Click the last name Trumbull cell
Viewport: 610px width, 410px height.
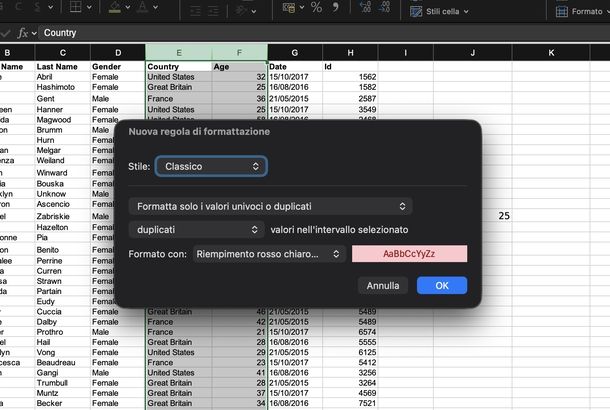tap(63, 383)
